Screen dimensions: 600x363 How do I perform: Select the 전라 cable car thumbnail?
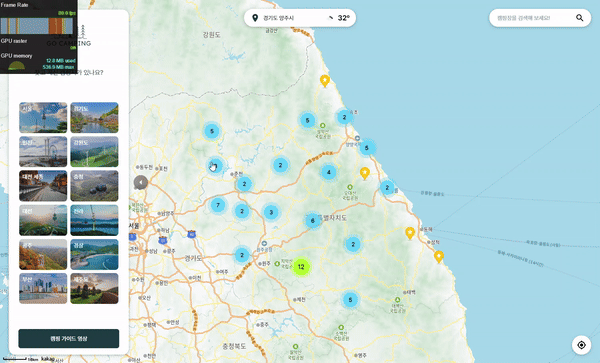(94, 220)
